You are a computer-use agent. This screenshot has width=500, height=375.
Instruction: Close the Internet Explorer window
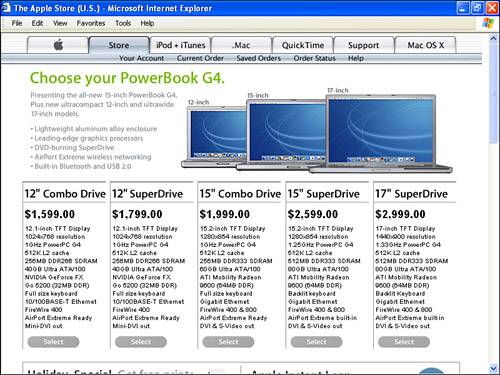(x=492, y=8)
